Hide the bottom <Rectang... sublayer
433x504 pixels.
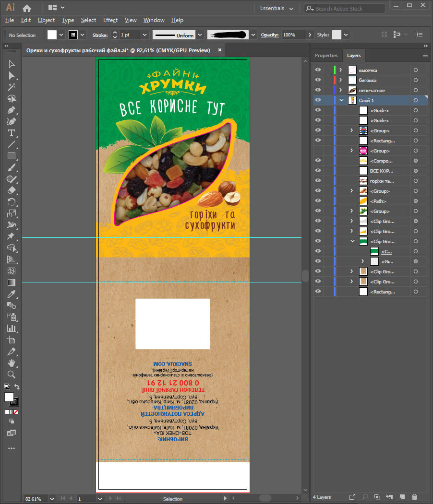pyautogui.click(x=318, y=291)
